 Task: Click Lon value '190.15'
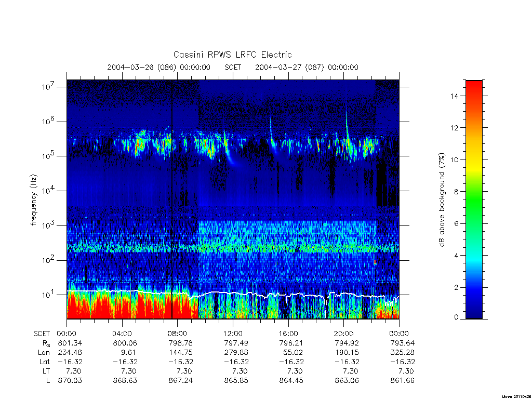pos(347,353)
